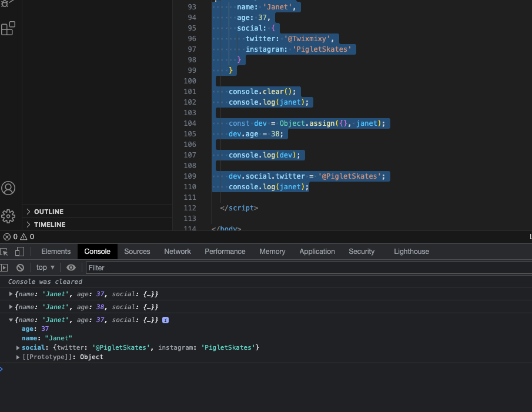Click the console Filter input field
This screenshot has width=532, height=412.
tap(294, 267)
